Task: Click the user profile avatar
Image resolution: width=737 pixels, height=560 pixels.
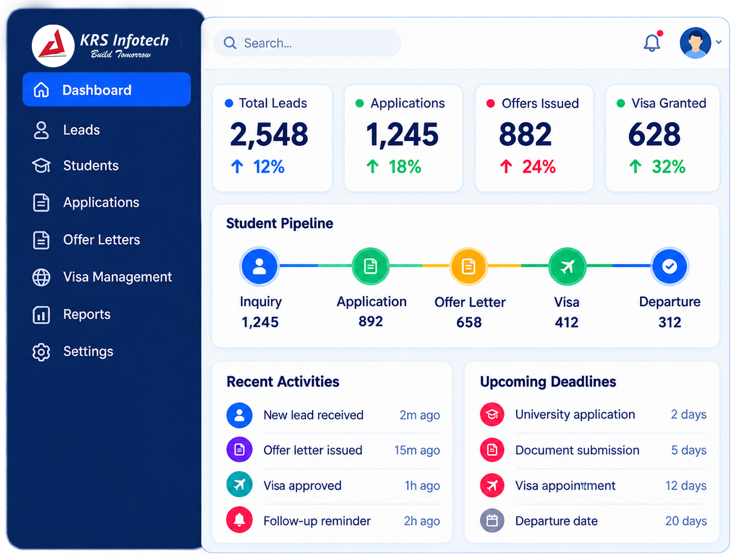Action: (695, 43)
